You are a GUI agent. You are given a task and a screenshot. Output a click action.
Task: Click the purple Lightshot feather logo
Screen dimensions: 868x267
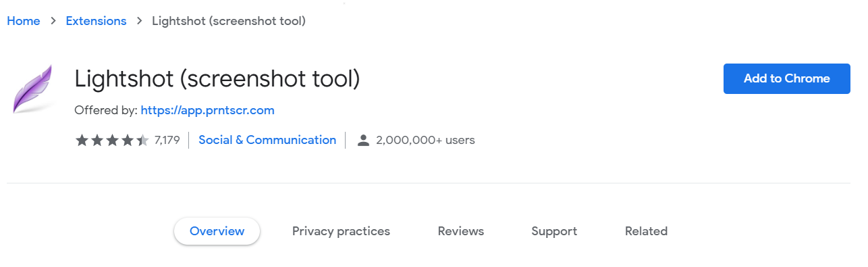click(x=32, y=89)
